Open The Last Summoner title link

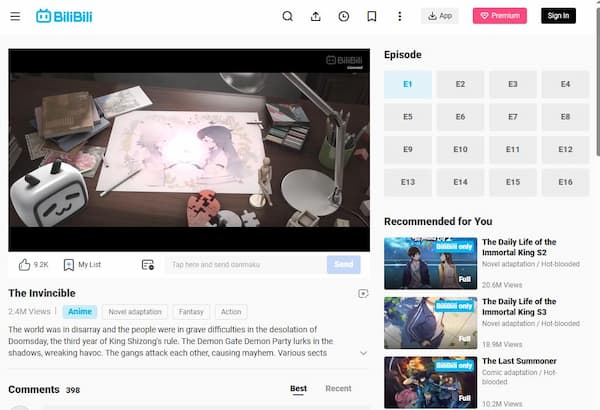519,361
